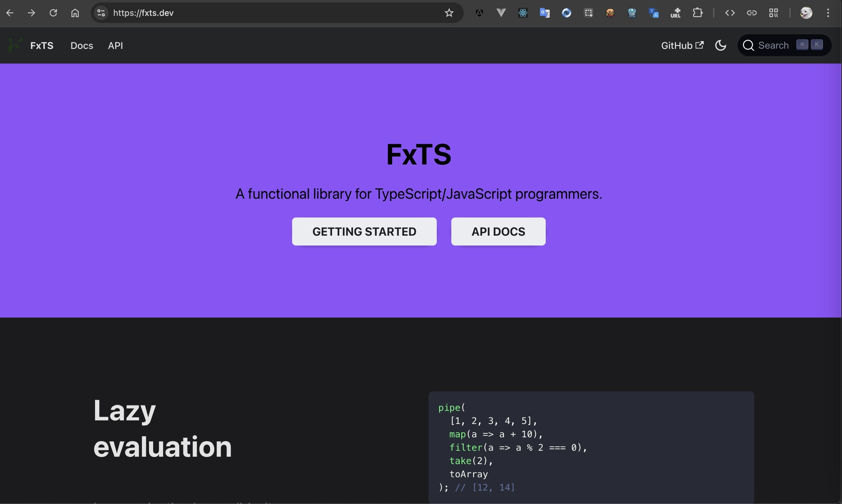Viewport: 842px width, 504px height.
Task: Reload the page
Action: (53, 13)
